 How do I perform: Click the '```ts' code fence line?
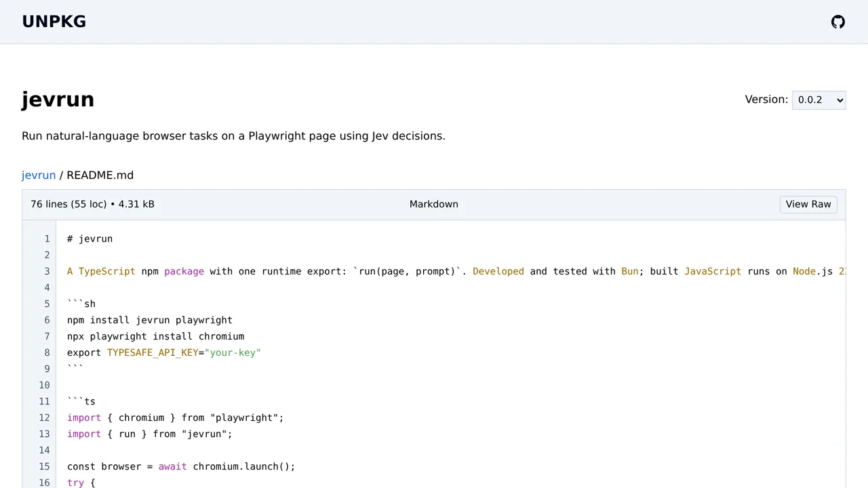click(81, 401)
